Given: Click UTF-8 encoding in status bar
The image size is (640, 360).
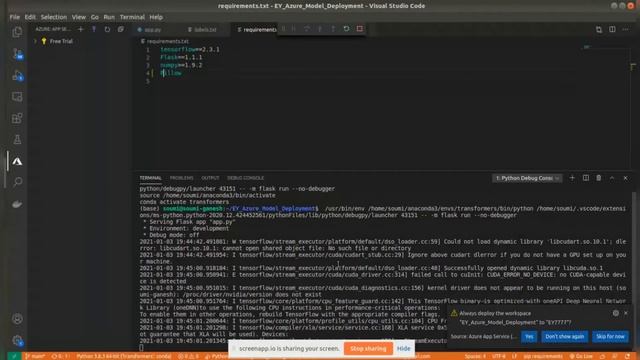Looking at the screenshot, I should 498,356.
